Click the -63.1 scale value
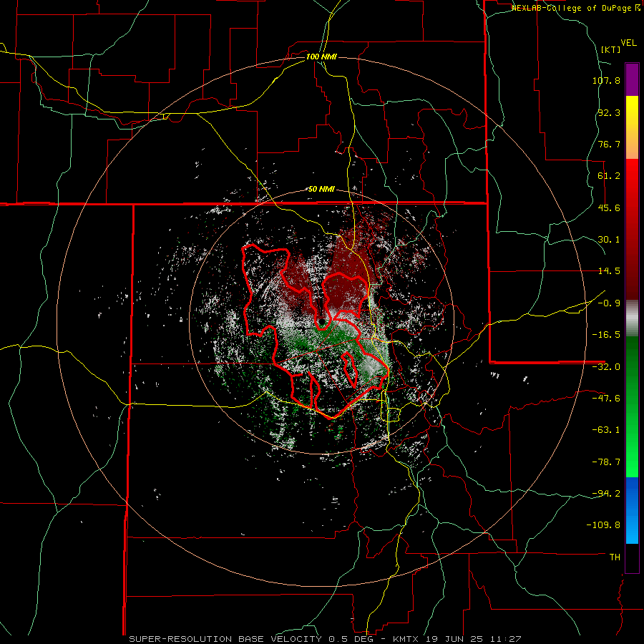 point(606,430)
